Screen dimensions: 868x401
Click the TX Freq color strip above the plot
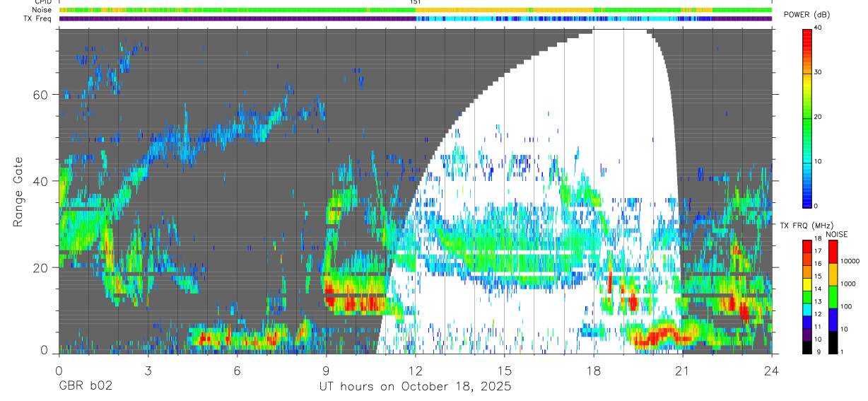point(416,18)
